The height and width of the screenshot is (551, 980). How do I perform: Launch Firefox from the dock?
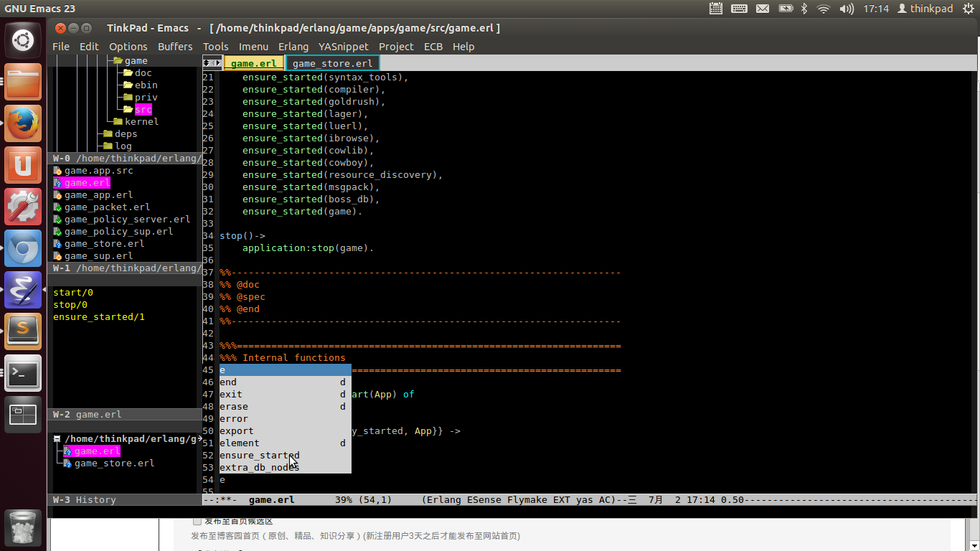23,123
